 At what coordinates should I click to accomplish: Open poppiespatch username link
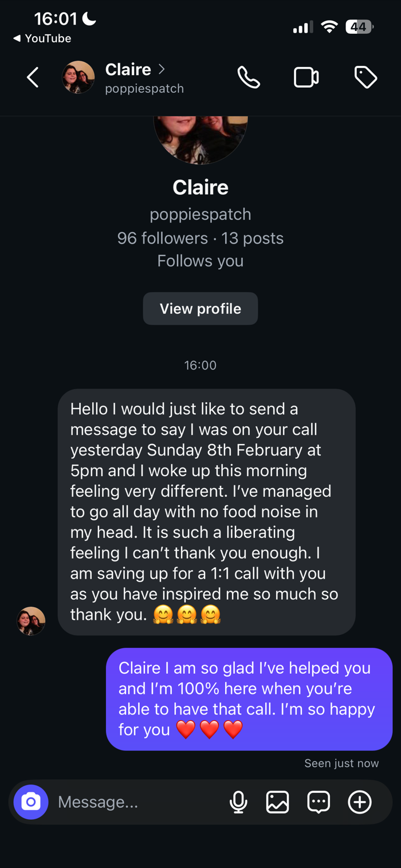[200, 214]
